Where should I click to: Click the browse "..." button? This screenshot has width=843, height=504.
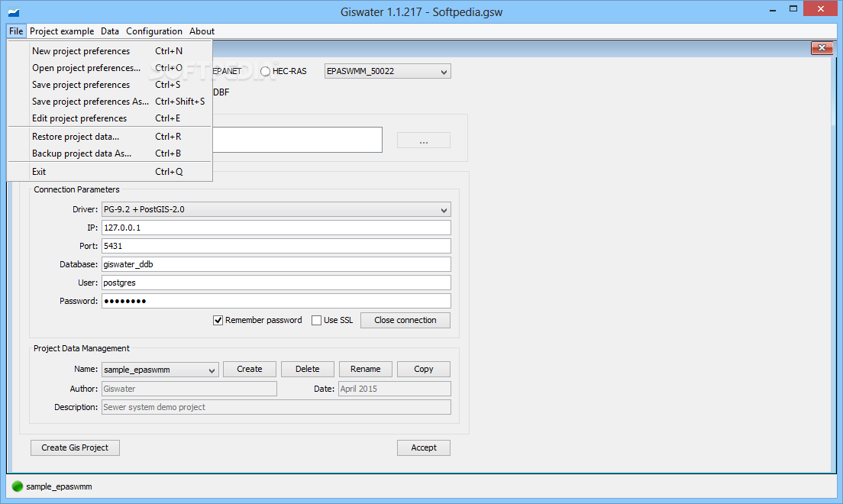point(424,141)
